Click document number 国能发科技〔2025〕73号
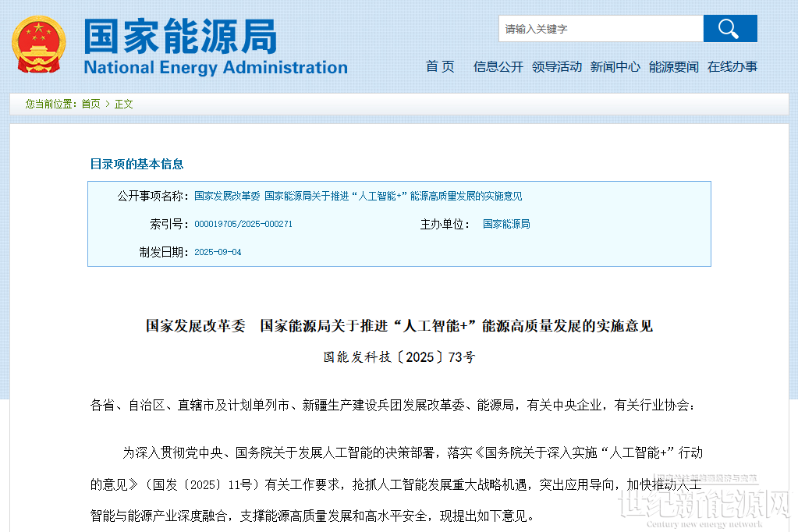798x532 pixels. coord(399,356)
